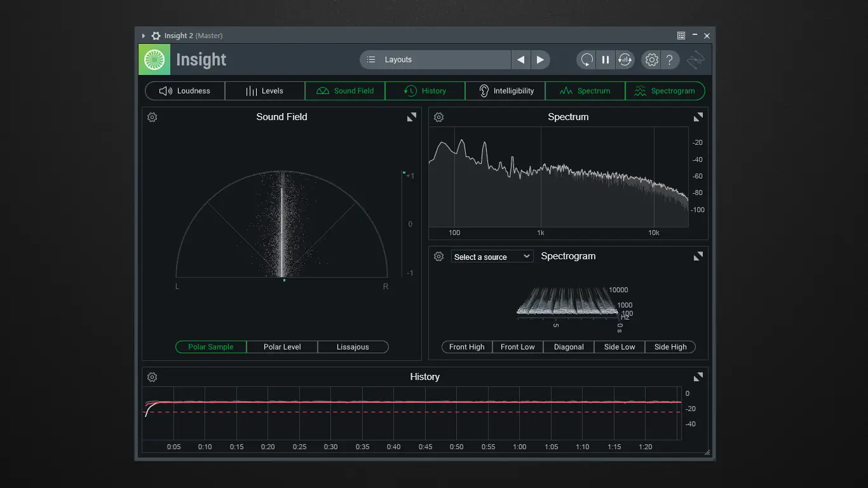868x488 pixels.
Task: Choose Side High spectrogram view
Action: pos(670,347)
